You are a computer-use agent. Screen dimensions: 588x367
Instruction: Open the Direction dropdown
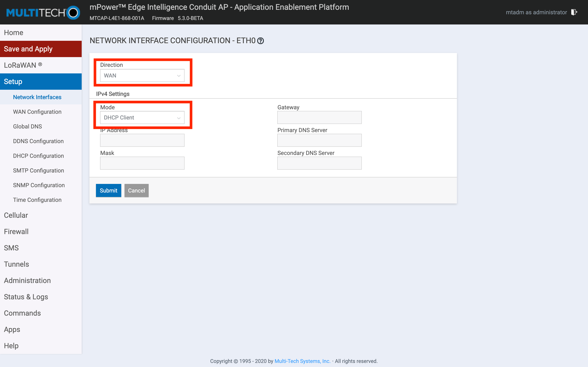(x=142, y=75)
